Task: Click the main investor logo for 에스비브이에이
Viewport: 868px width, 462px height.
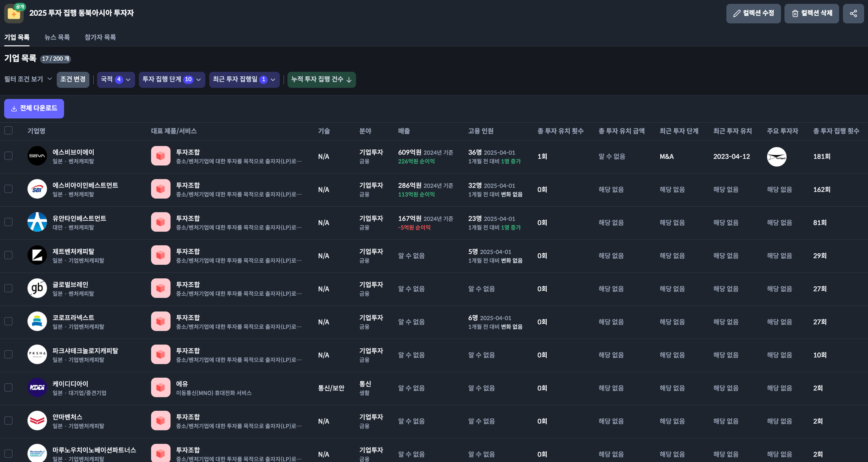Action: [776, 157]
